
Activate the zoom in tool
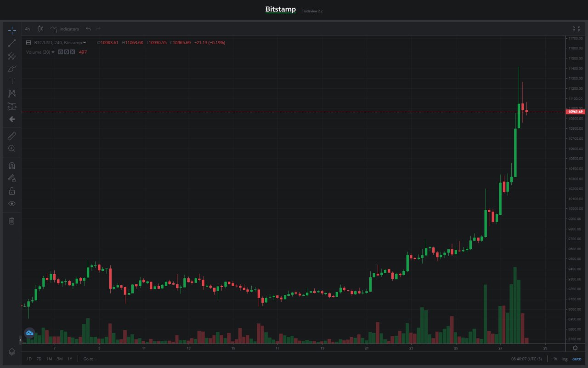click(x=12, y=149)
